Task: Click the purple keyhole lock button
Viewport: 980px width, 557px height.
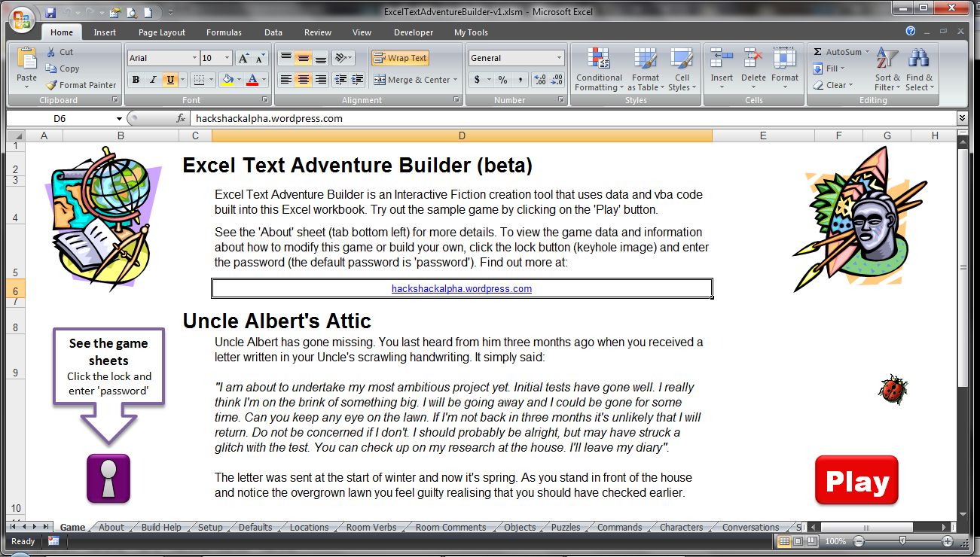Action: point(108,478)
